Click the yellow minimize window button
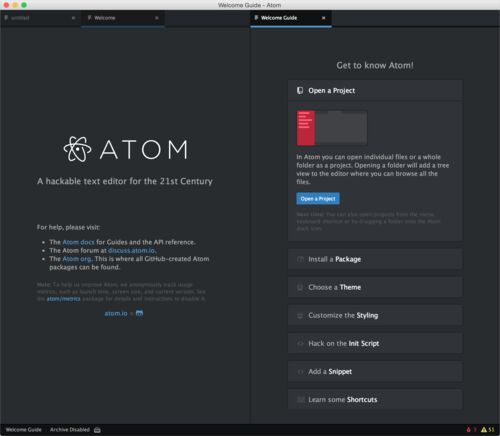Viewport: 500px width, 436px height. (x=15, y=5)
